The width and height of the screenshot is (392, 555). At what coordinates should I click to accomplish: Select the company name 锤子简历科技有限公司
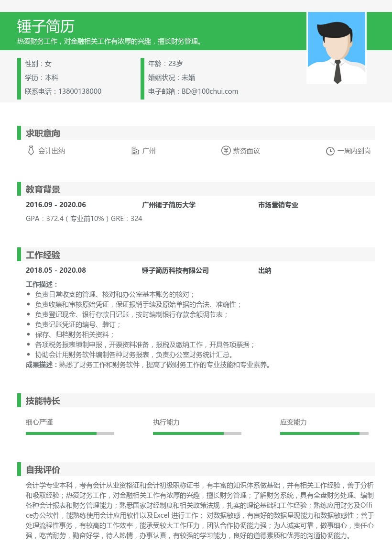click(x=175, y=270)
